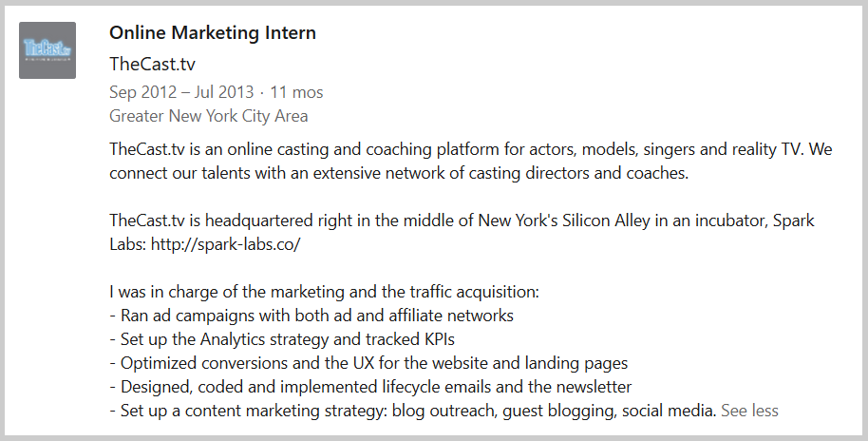Open the TheCast.tv company name link
Viewport: 868px width, 441px height.
[x=152, y=64]
